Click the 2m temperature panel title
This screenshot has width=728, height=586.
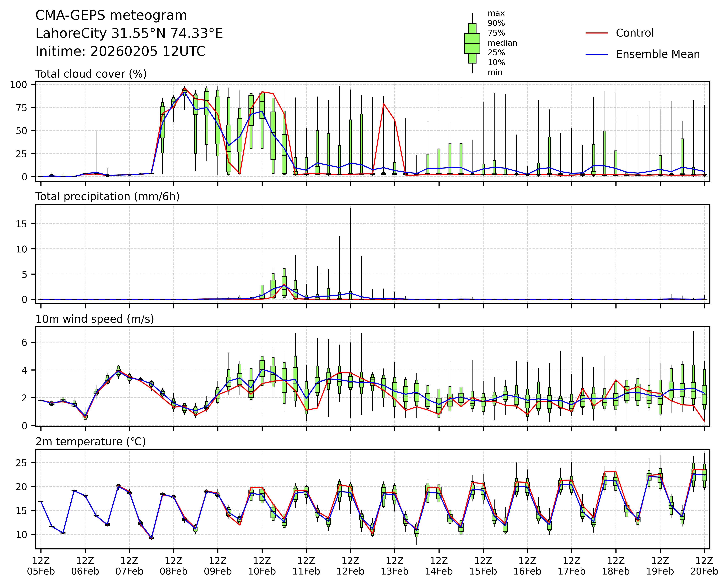tap(91, 442)
